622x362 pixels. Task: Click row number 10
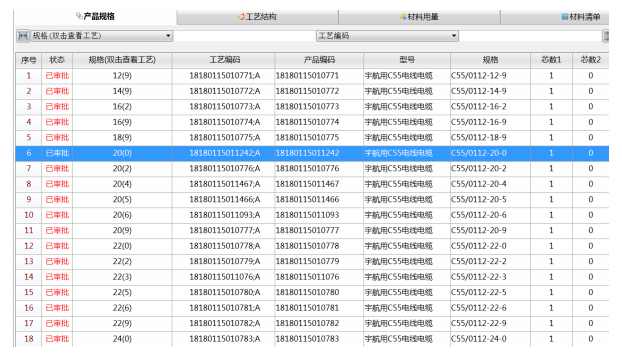pos(29,215)
